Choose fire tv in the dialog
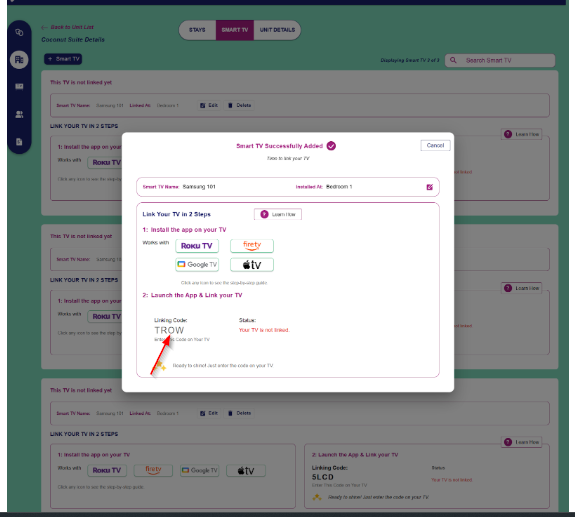The width and height of the screenshot is (575, 517). pyautogui.click(x=252, y=246)
